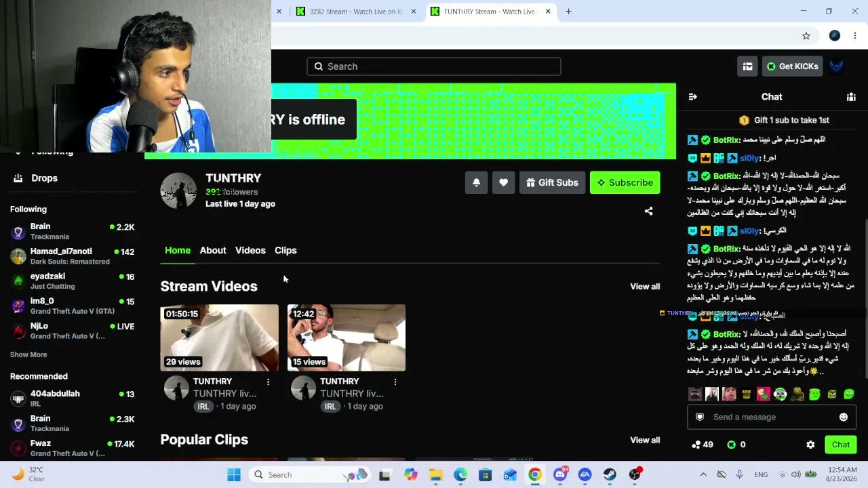Click the TUNTHRY channel avatar
This screenshot has height=488, width=868.
click(x=178, y=190)
